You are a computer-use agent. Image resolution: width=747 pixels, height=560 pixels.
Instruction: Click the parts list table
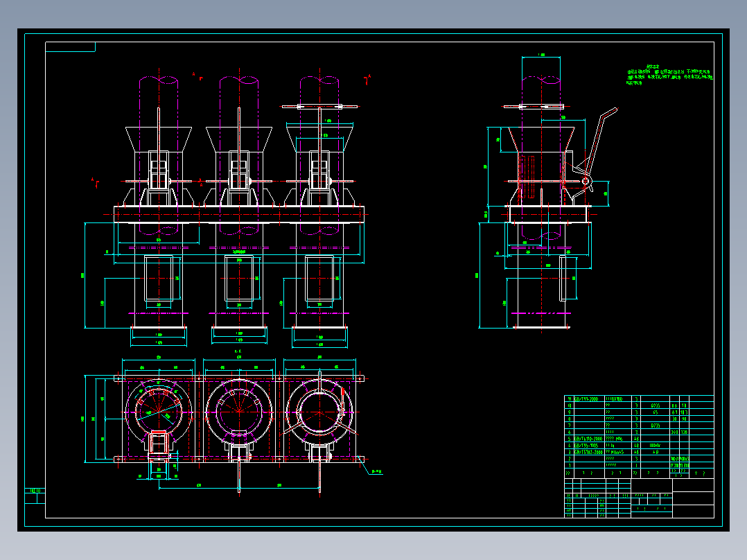pos(639,437)
